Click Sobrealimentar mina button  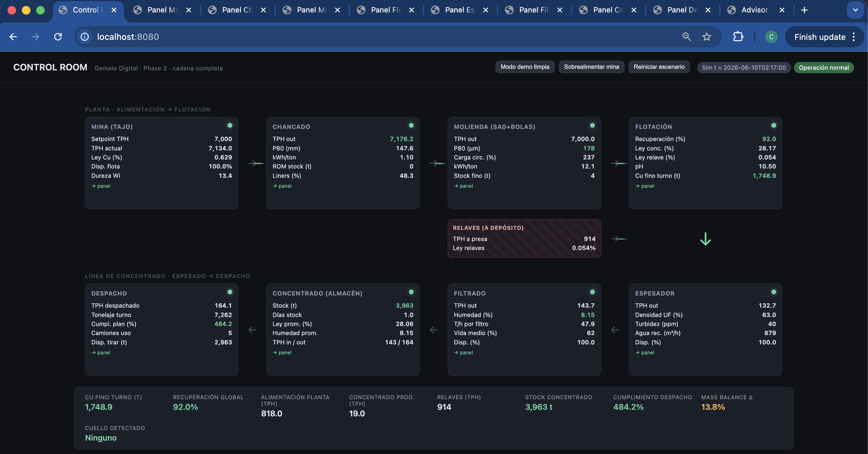click(x=591, y=67)
